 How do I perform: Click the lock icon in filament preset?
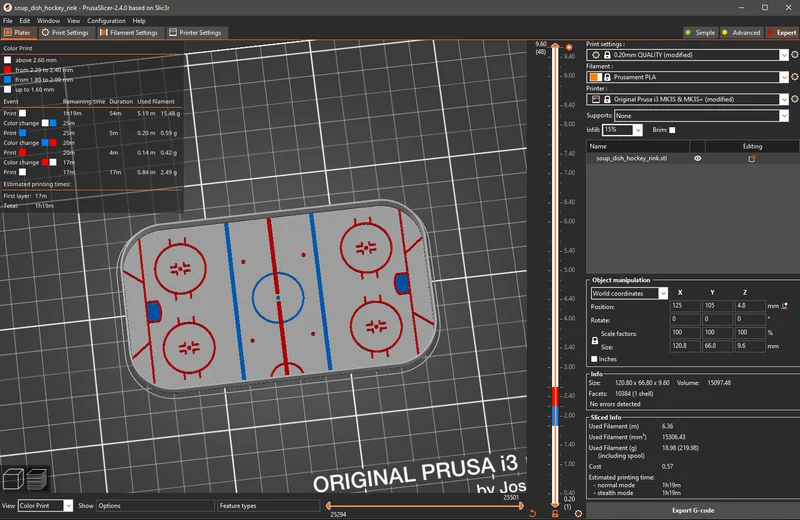pyautogui.click(x=607, y=77)
